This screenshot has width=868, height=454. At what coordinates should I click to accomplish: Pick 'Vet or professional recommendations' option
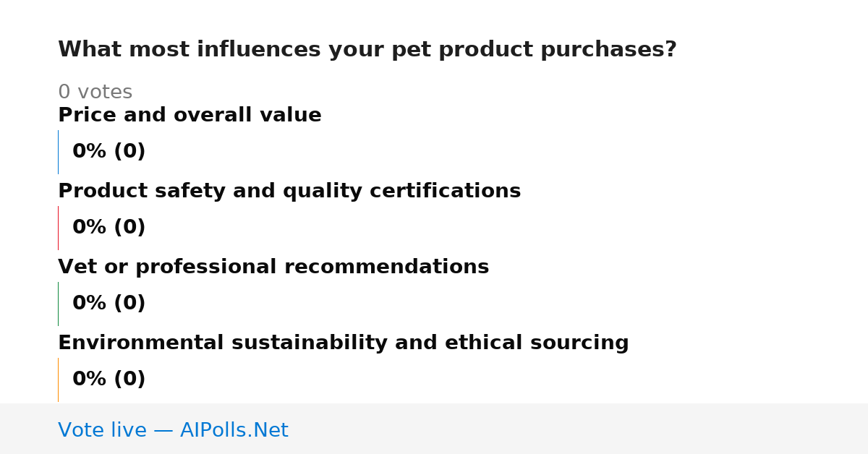(x=273, y=267)
